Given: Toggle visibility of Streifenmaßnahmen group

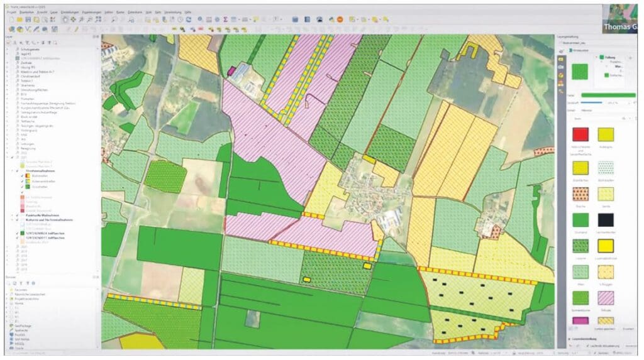Looking at the screenshot, I should click(x=17, y=171).
